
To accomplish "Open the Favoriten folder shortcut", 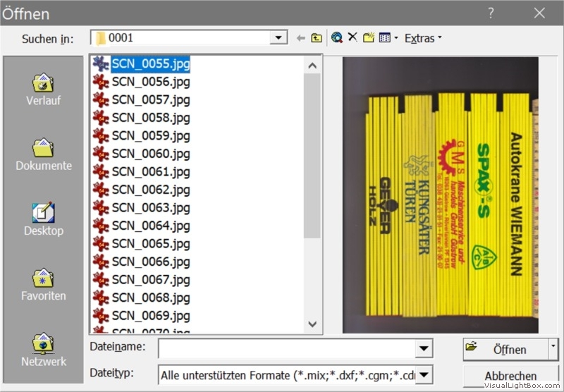I will click(44, 285).
